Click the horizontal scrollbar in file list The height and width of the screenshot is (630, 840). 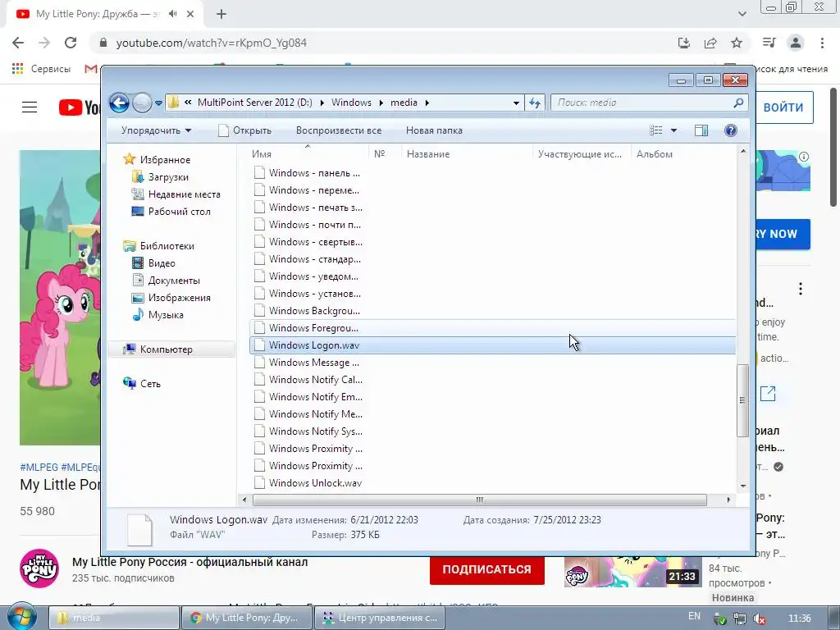pos(479,500)
